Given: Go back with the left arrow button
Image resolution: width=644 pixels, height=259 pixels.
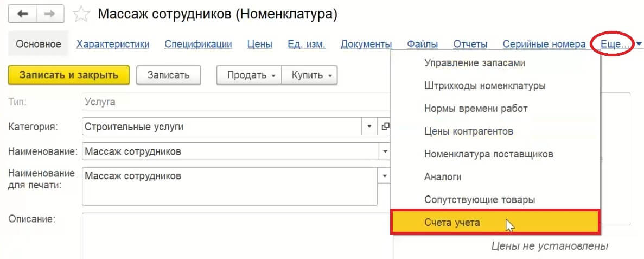Looking at the screenshot, I should tap(23, 14).
